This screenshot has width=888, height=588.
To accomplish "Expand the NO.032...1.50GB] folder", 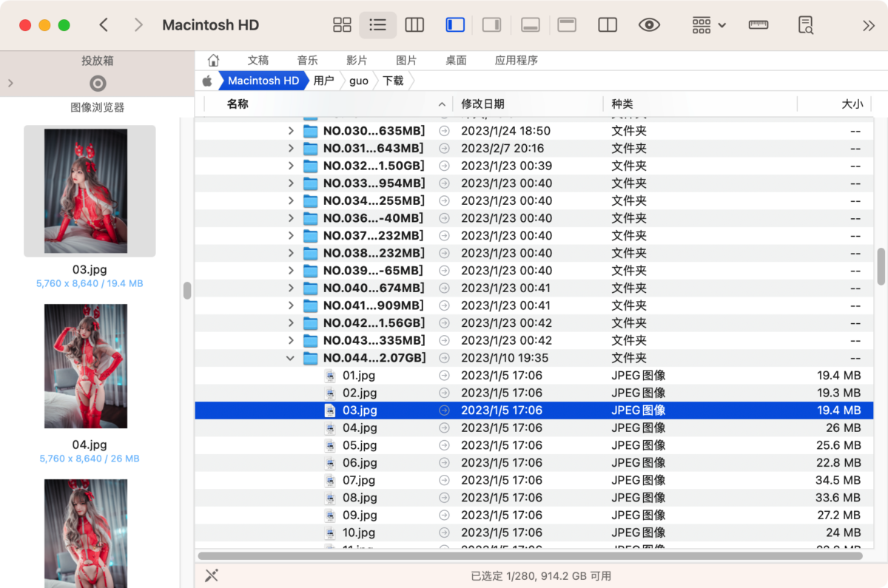I will pyautogui.click(x=291, y=166).
